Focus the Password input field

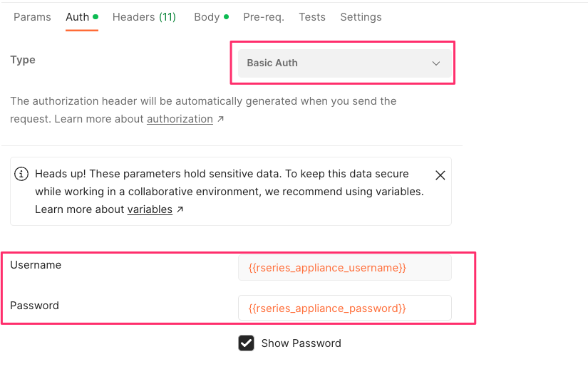(345, 308)
